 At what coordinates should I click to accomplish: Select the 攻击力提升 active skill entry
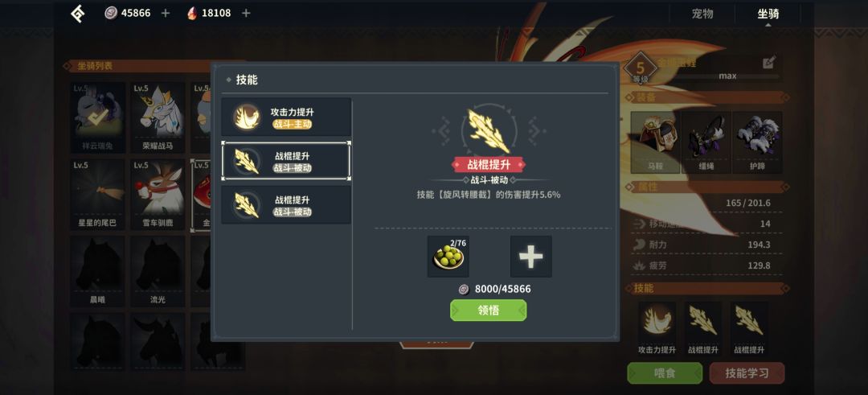(286, 117)
